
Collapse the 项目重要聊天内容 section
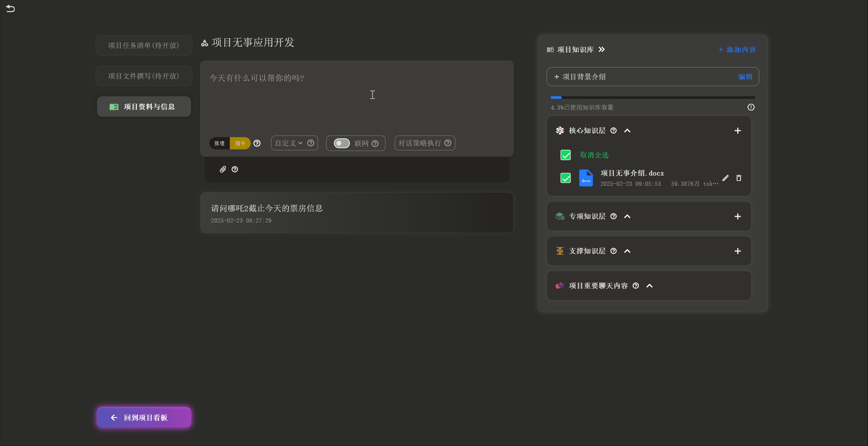(649, 286)
